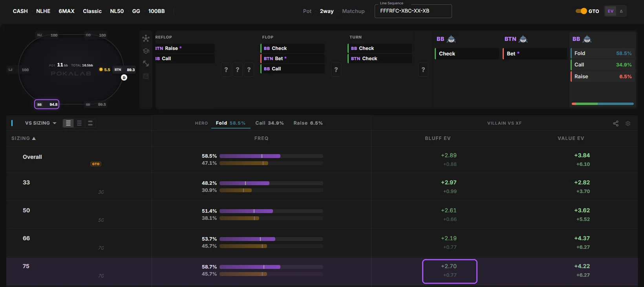This screenshot has height=287, width=644.
Task: Choose Raise action in BB panel
Action: point(603,76)
